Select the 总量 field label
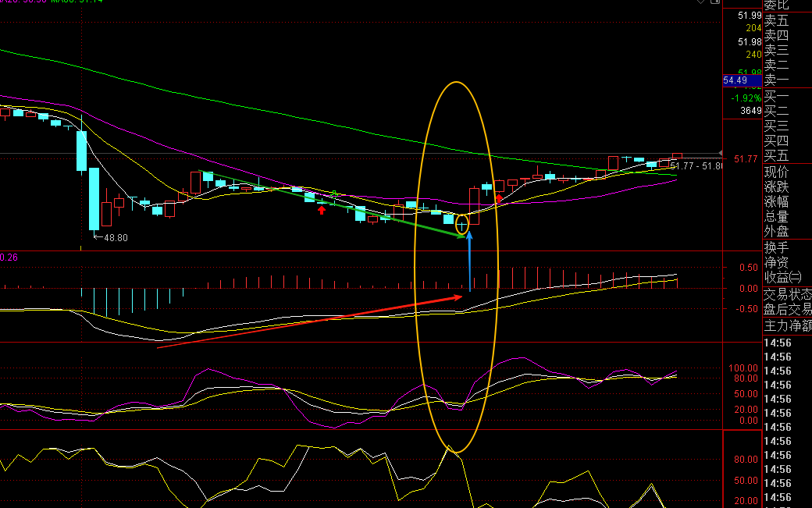This screenshot has width=812, height=508. click(776, 216)
